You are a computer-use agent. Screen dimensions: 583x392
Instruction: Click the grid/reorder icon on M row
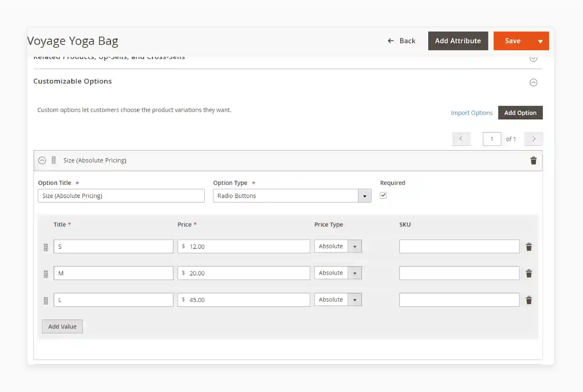(46, 273)
